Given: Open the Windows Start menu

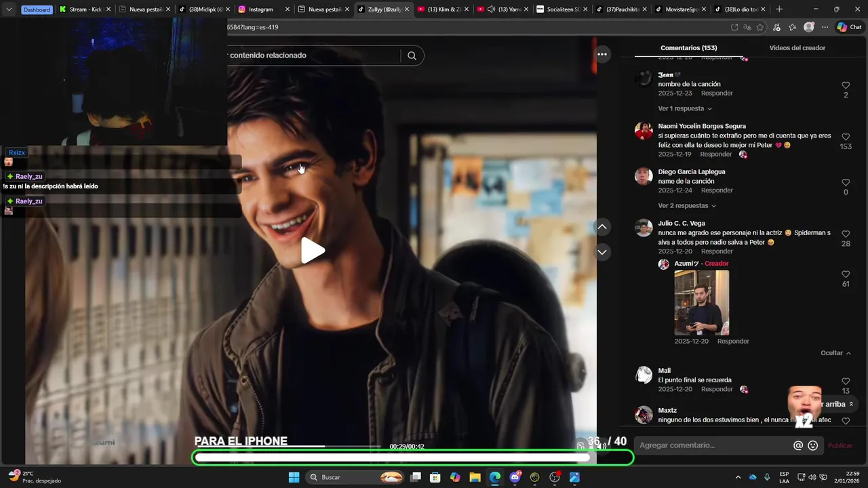Looking at the screenshot, I should pyautogui.click(x=294, y=477).
